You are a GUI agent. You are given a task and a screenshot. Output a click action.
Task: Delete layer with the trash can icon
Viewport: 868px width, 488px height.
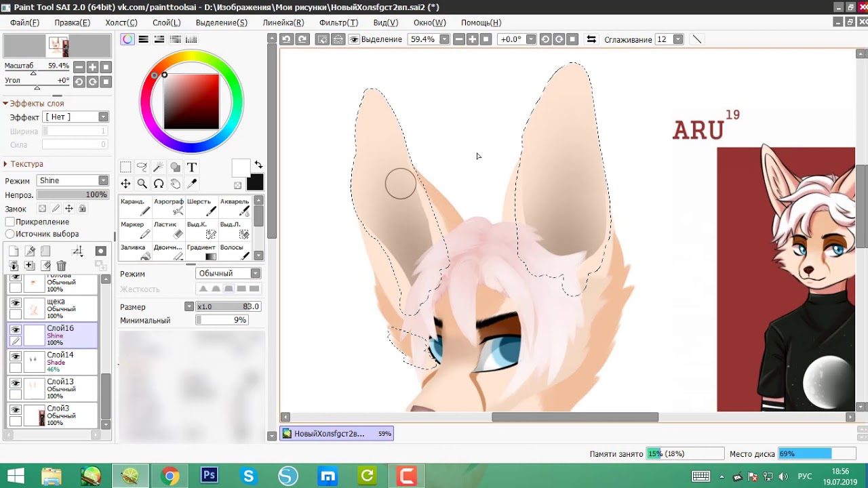pyautogui.click(x=62, y=266)
